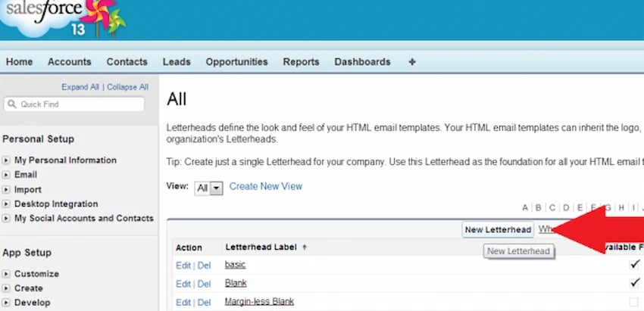Toggle the available checkbox for Blank
644x311 pixels.
[x=635, y=283]
